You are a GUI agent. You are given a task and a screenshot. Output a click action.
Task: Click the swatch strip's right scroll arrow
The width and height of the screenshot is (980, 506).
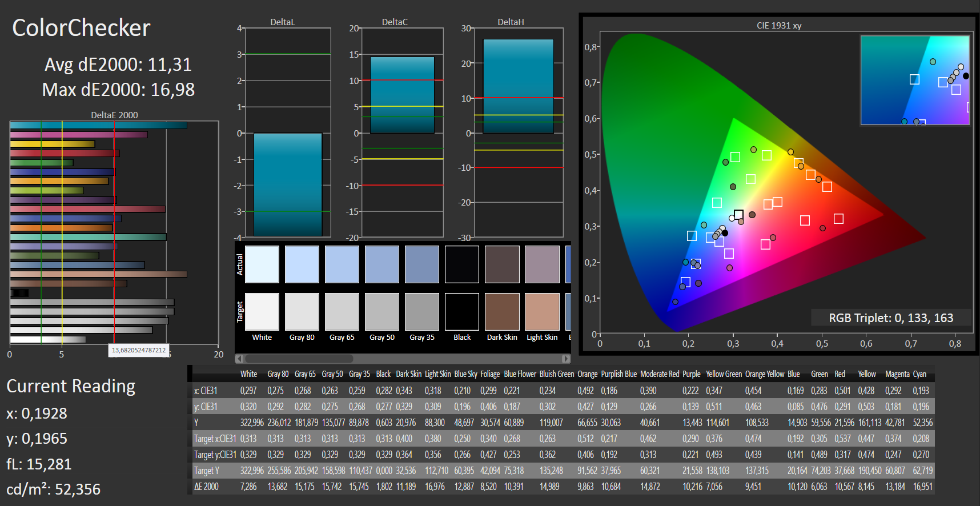[566, 359]
